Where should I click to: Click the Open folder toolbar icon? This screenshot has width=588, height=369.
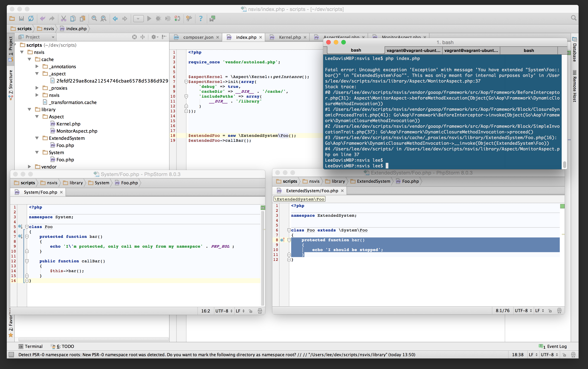[x=12, y=18]
